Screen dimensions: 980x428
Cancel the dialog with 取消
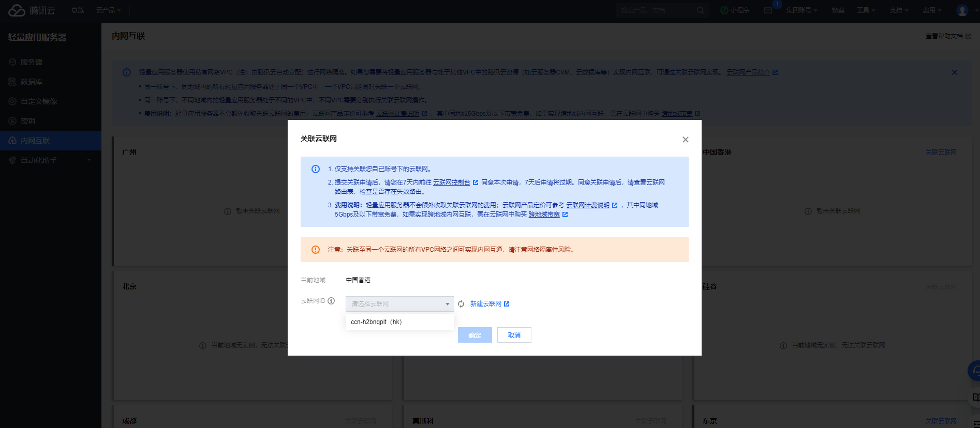(514, 335)
